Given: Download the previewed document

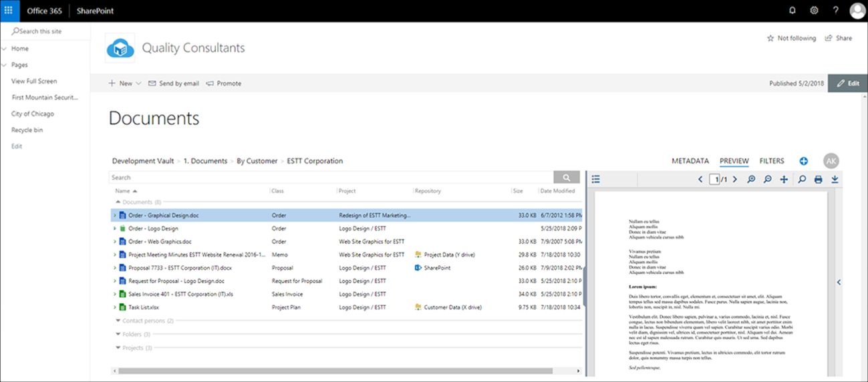Looking at the screenshot, I should [835, 180].
